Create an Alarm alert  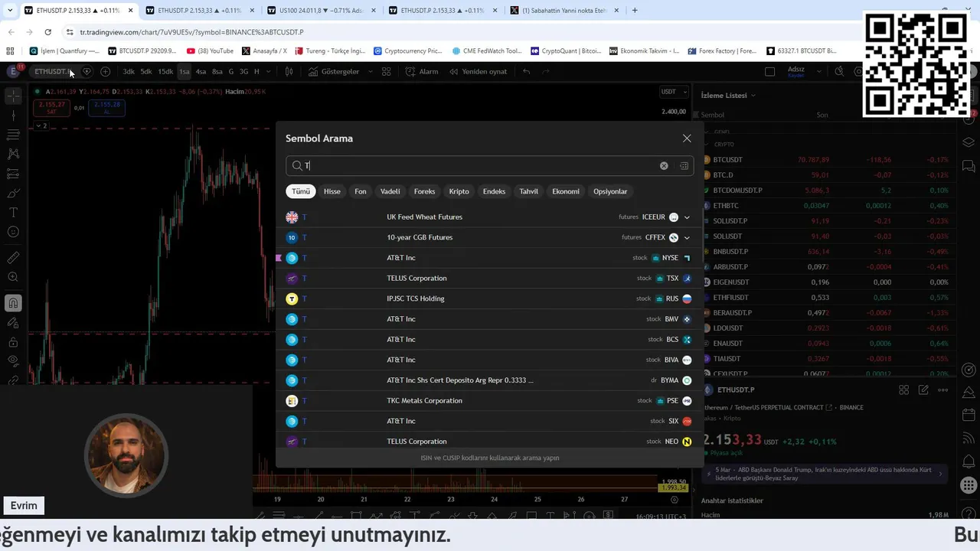coord(422,71)
